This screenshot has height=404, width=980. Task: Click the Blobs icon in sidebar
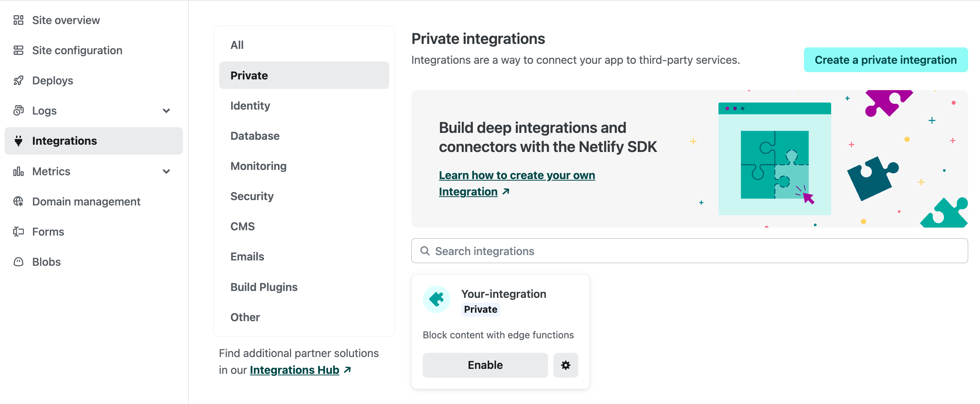pyautogui.click(x=18, y=262)
